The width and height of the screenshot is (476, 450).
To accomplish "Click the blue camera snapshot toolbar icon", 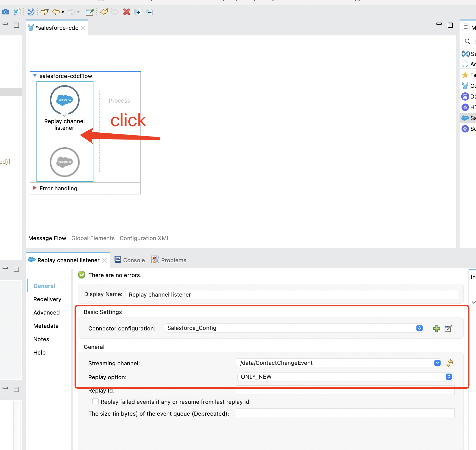I will [5, 12].
